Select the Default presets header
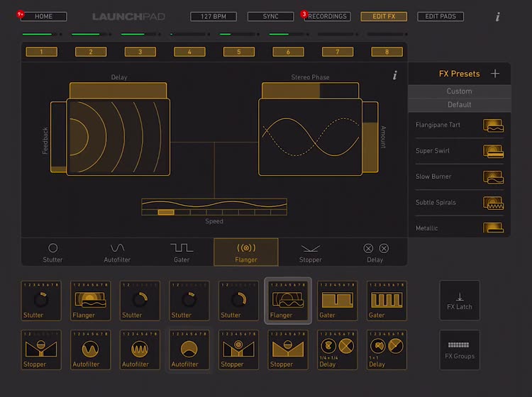 [x=459, y=105]
